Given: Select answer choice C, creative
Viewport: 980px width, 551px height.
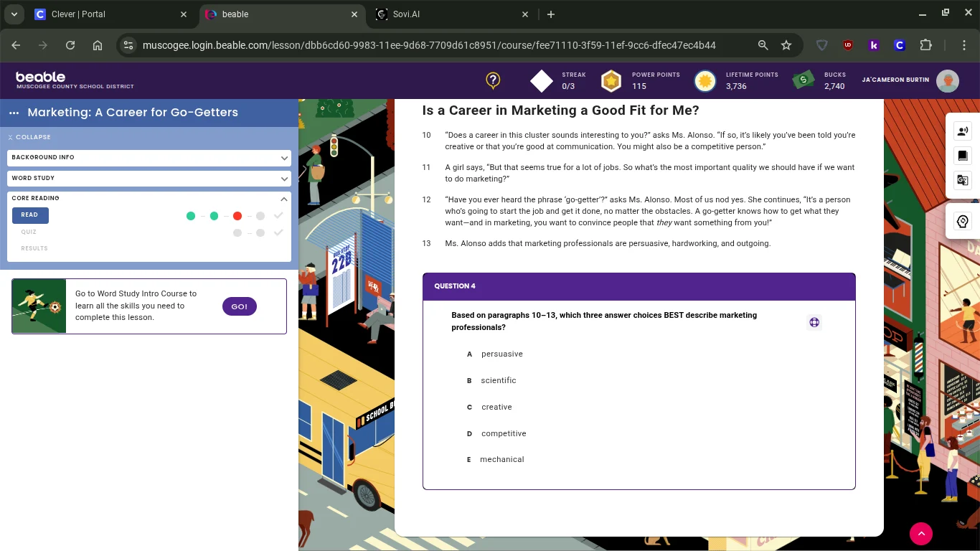Looking at the screenshot, I should tap(496, 407).
